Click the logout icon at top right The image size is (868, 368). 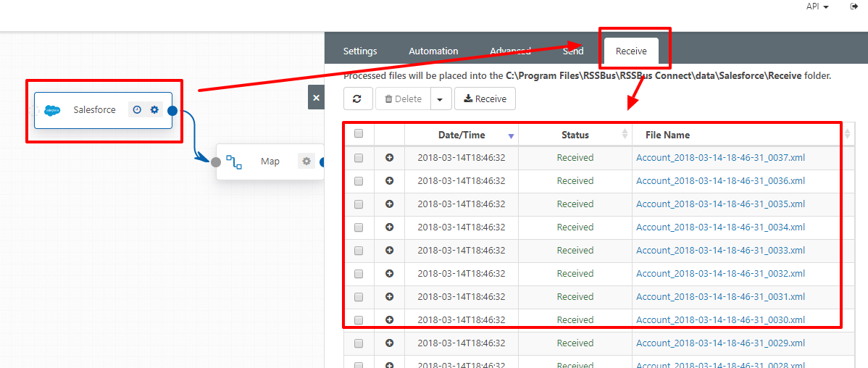point(854,7)
